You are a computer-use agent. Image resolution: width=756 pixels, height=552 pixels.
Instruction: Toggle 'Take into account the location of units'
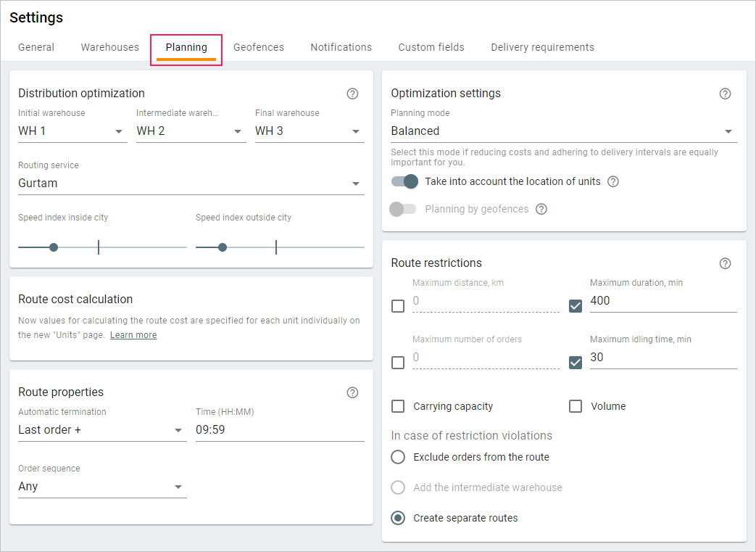pos(404,181)
